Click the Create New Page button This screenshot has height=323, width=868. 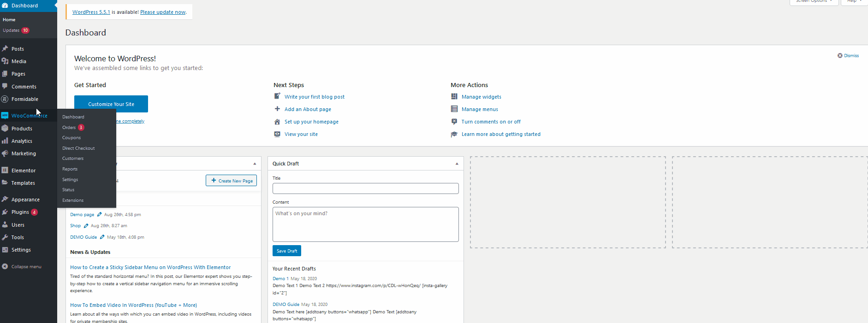click(x=231, y=181)
